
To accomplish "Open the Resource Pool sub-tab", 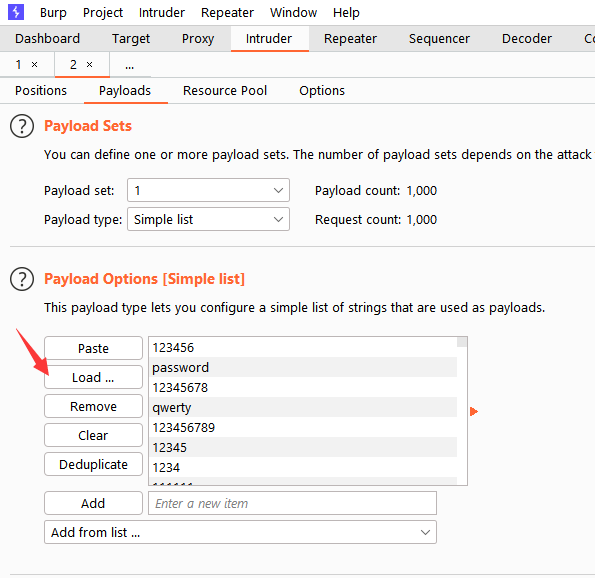I will 225,91.
